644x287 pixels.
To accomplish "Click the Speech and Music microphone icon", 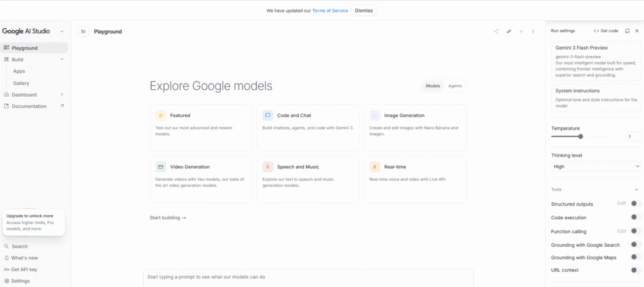I will [268, 167].
